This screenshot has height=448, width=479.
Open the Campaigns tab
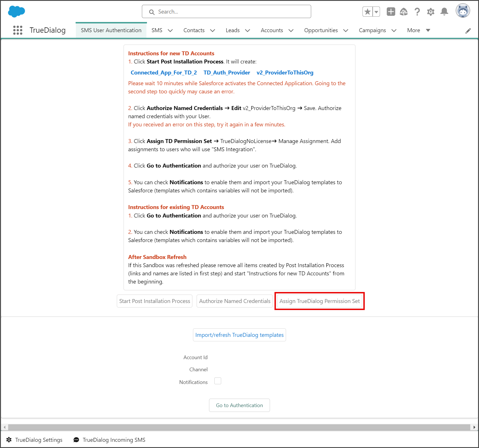(372, 30)
